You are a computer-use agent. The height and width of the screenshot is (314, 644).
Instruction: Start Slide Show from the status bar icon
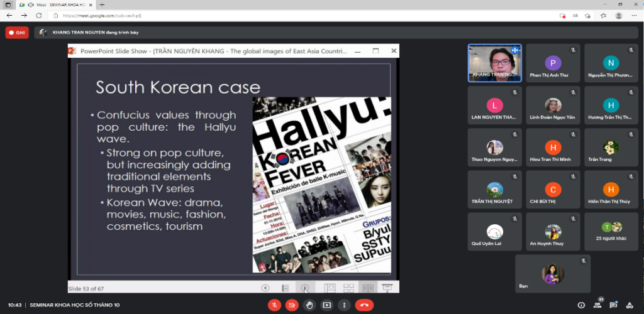tap(387, 288)
